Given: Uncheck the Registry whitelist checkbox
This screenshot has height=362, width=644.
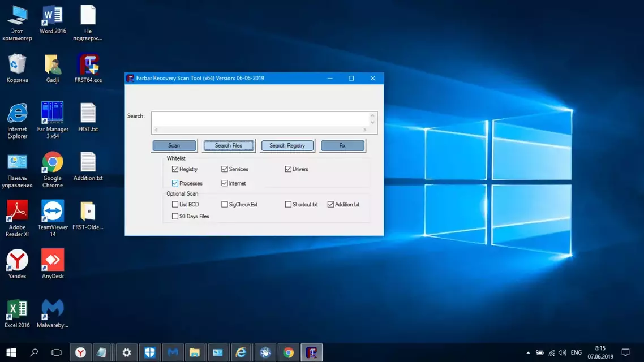Looking at the screenshot, I should pyautogui.click(x=175, y=169).
